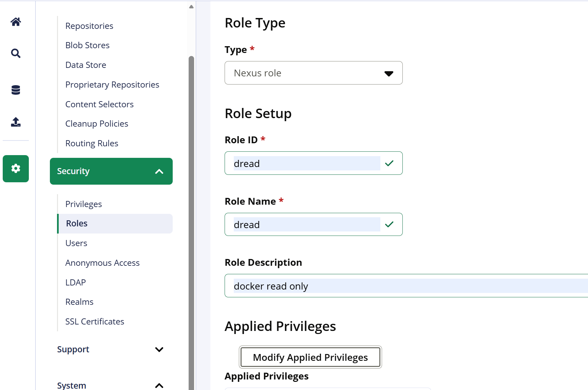Open the home dashboard icon
The width and height of the screenshot is (588, 390).
(16, 22)
